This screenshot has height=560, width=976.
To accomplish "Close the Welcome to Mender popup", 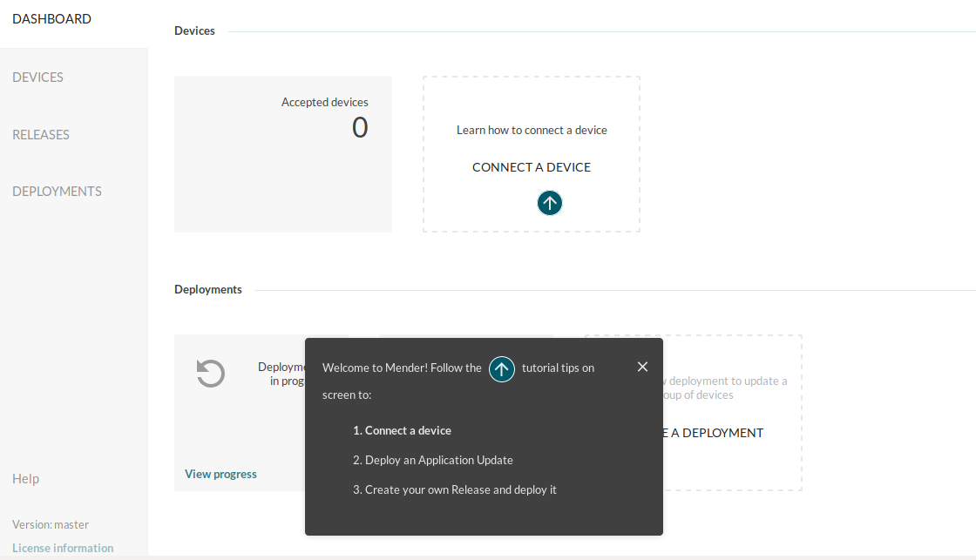I will coord(642,368).
